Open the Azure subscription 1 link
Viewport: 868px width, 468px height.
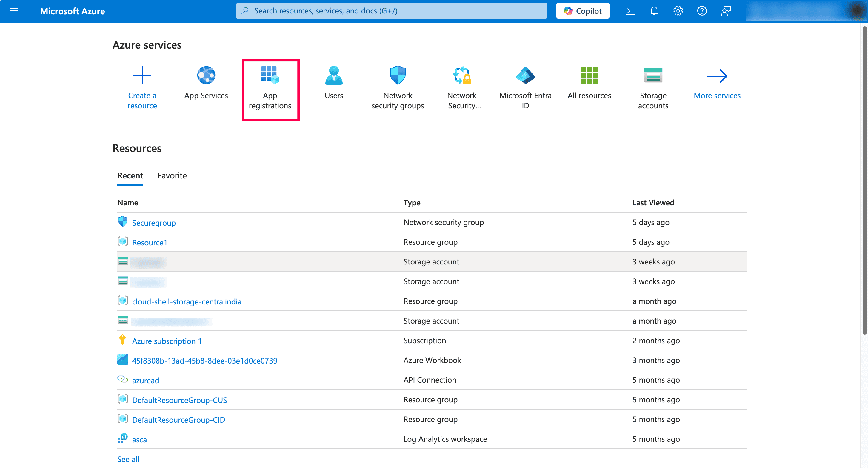167,341
